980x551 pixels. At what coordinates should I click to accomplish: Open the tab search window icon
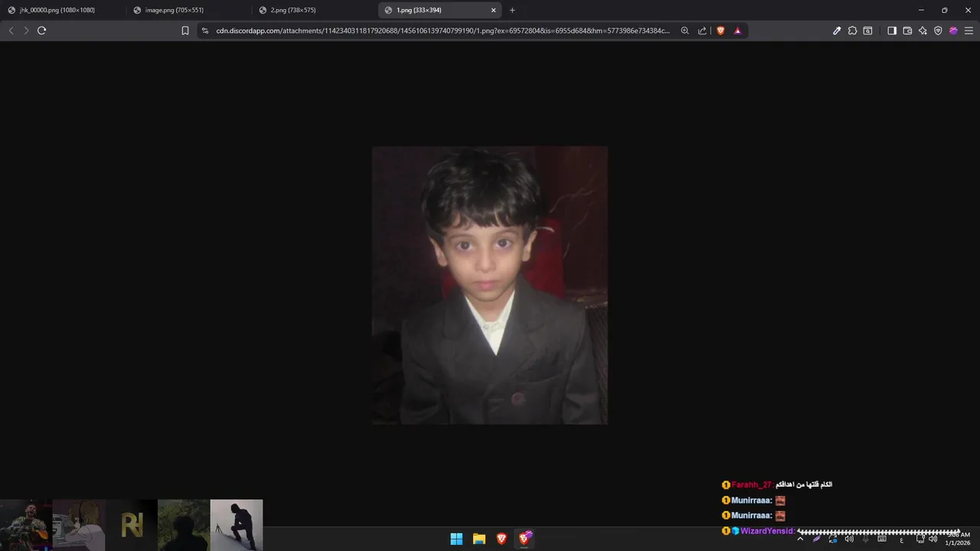click(x=867, y=31)
